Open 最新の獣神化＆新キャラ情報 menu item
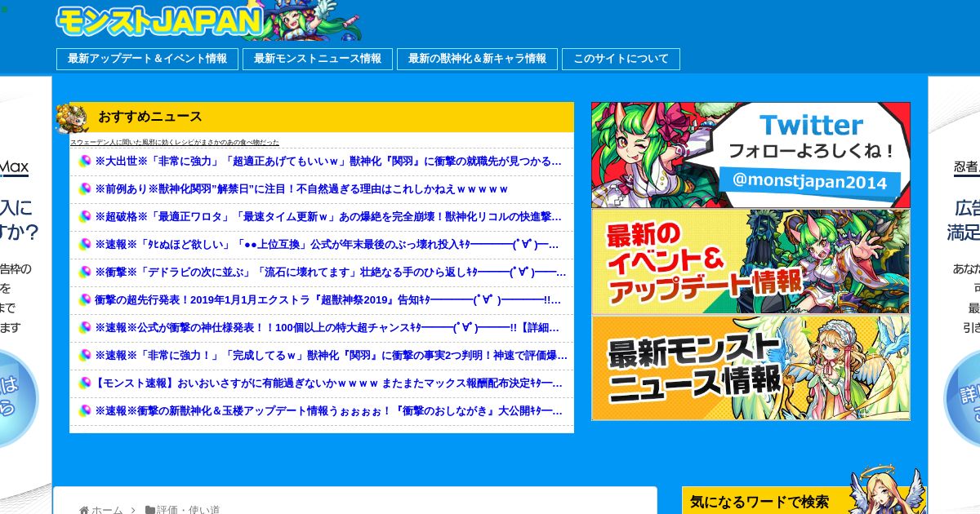Viewport: 980px width, 514px height. (477, 59)
